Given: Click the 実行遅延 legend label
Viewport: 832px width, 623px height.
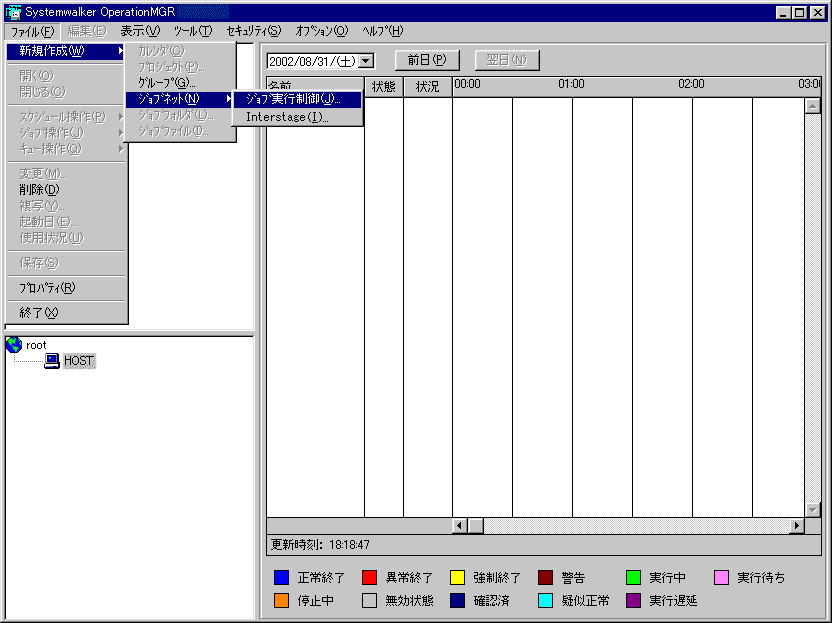Looking at the screenshot, I should (674, 601).
